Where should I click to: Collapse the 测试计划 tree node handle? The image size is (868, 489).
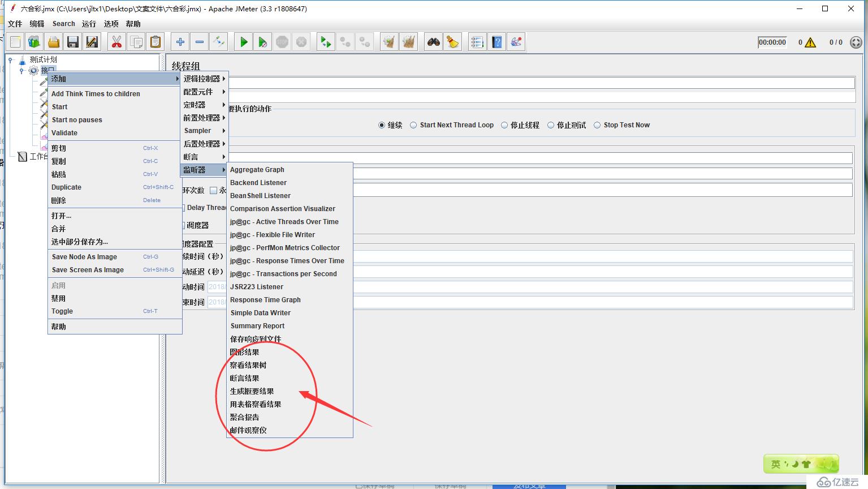tap(10, 59)
